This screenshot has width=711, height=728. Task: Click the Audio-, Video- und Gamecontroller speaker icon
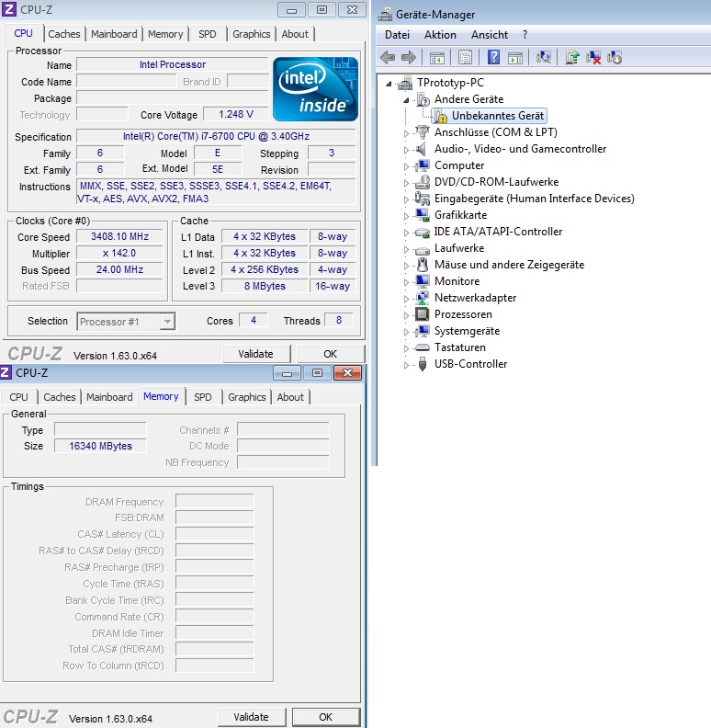pyautogui.click(x=422, y=149)
